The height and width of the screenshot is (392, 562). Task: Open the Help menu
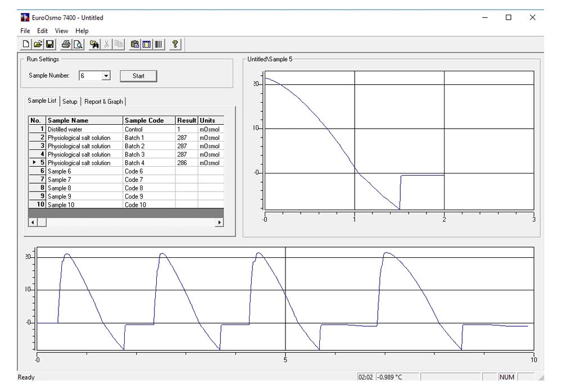[81, 31]
